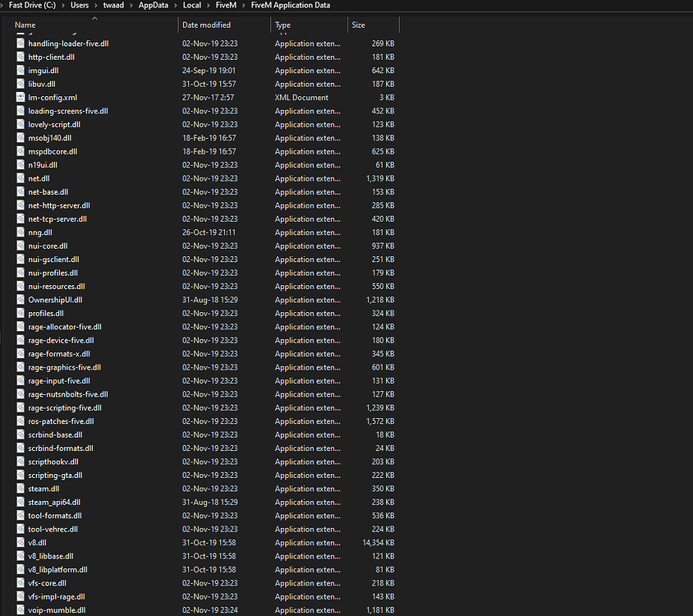Image resolution: width=693 pixels, height=616 pixels.
Task: Open the twaad folder from the breadcrumb
Action: coord(112,5)
